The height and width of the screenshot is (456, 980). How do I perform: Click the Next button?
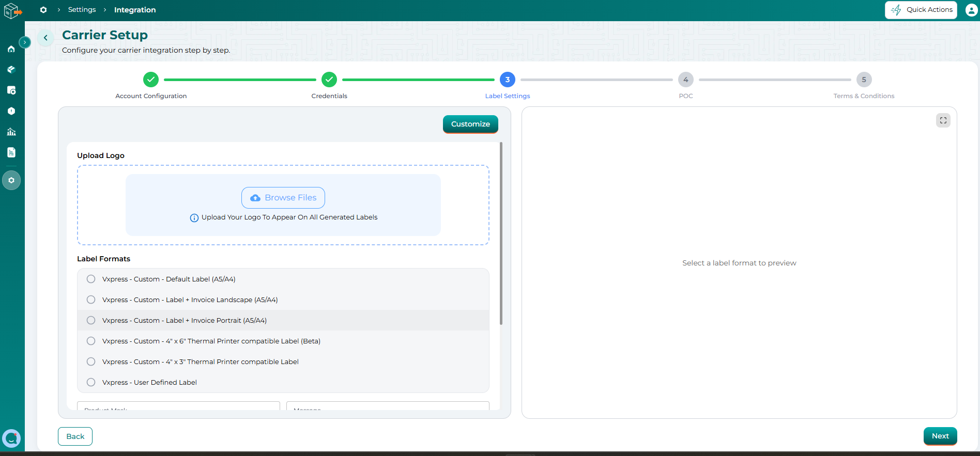(940, 436)
